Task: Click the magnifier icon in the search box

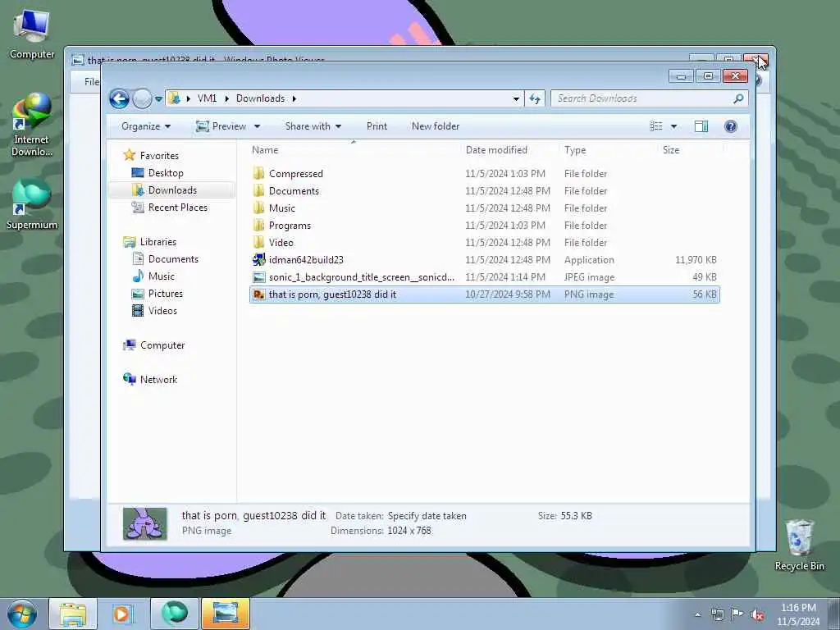Action: pos(739,98)
